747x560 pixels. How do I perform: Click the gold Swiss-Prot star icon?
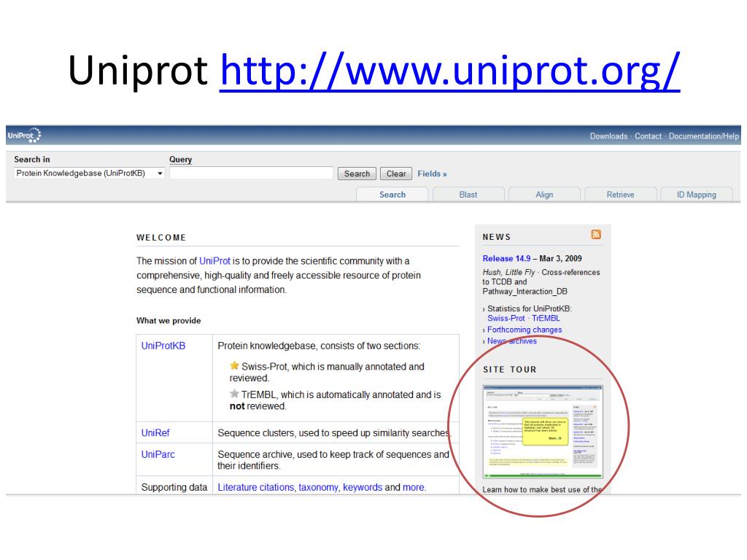click(234, 366)
